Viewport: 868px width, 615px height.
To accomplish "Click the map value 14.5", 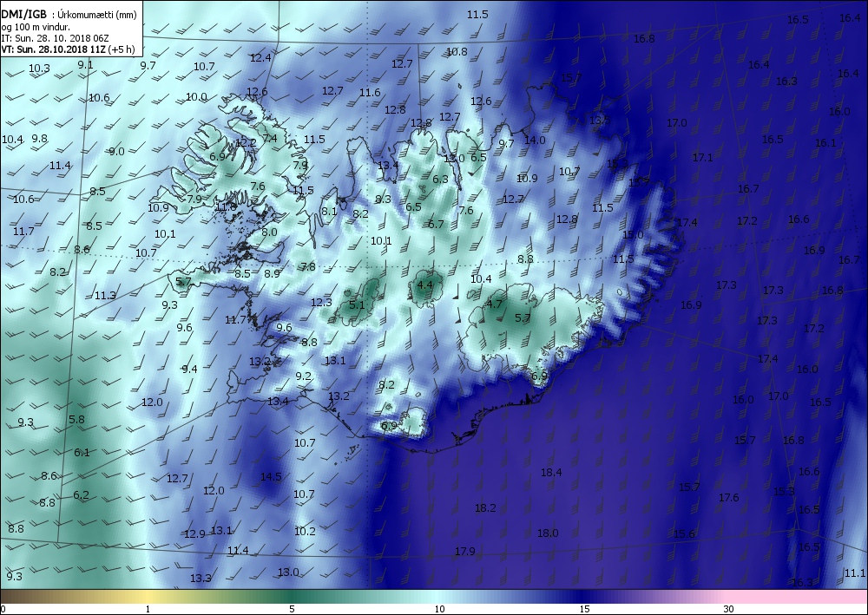I will coord(271,476).
